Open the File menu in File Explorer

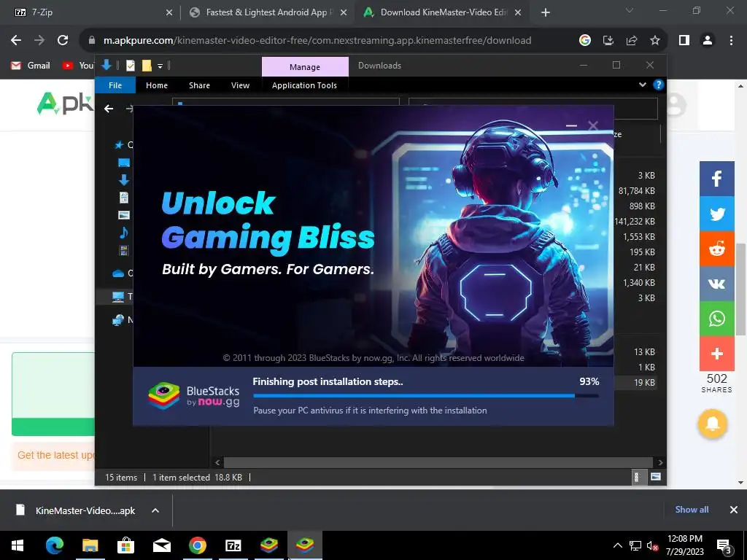click(115, 85)
